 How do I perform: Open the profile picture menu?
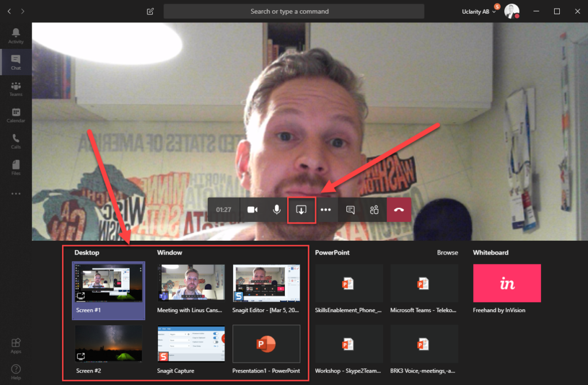pos(512,11)
